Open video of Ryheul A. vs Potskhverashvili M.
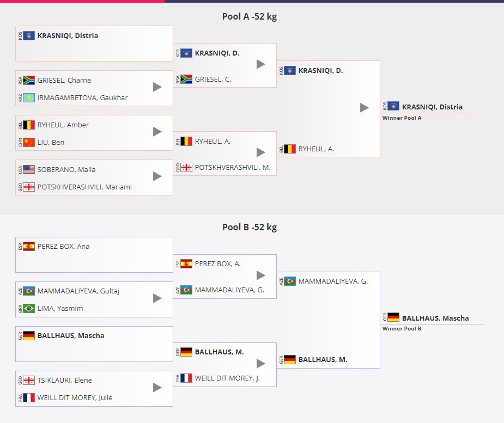The image size is (504, 423). pos(260,152)
